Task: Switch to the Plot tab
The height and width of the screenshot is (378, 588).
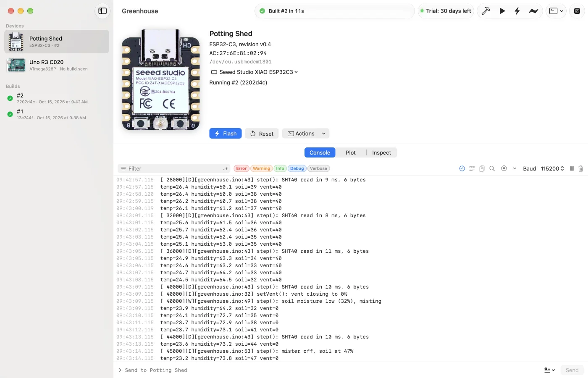Action: coord(351,152)
